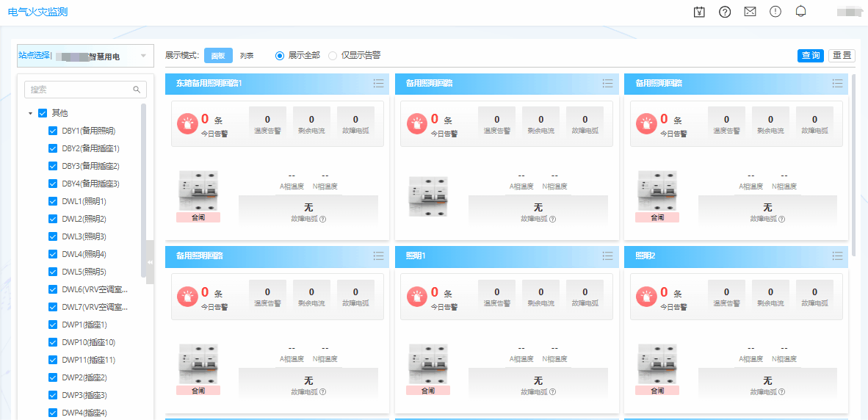Click the search magnifier icon in tree panel
This screenshot has width=868, height=420.
pos(137,90)
